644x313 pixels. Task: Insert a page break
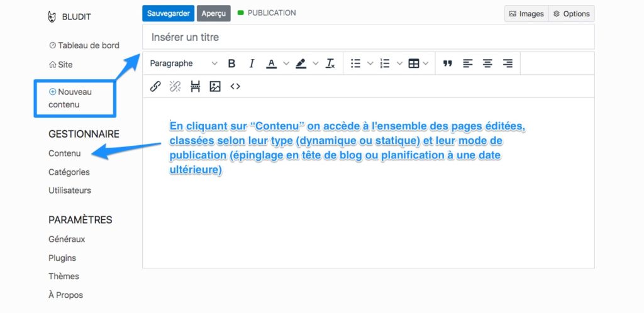(x=195, y=87)
